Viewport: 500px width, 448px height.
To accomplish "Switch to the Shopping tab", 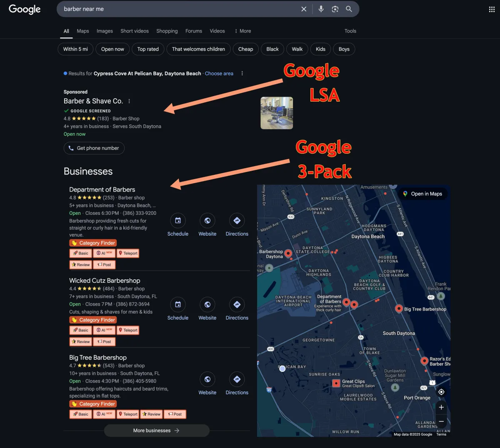I will pyautogui.click(x=167, y=31).
